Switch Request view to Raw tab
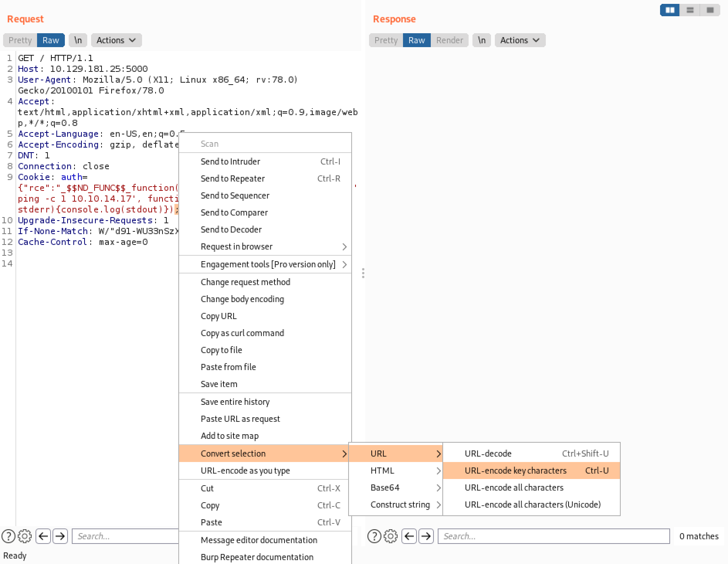The height and width of the screenshot is (564, 728). (x=51, y=40)
